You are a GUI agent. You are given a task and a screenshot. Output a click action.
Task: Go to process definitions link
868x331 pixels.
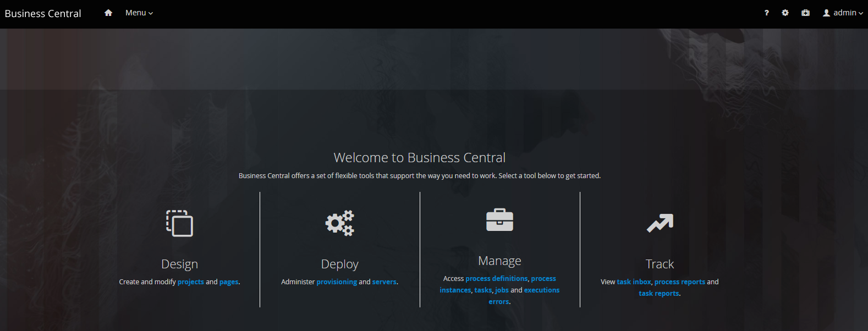click(x=496, y=279)
